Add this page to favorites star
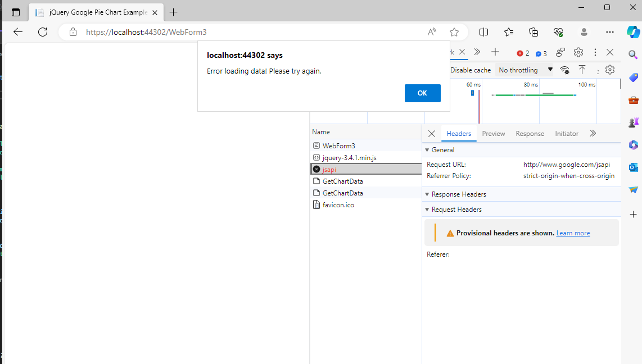642x364 pixels. point(454,32)
